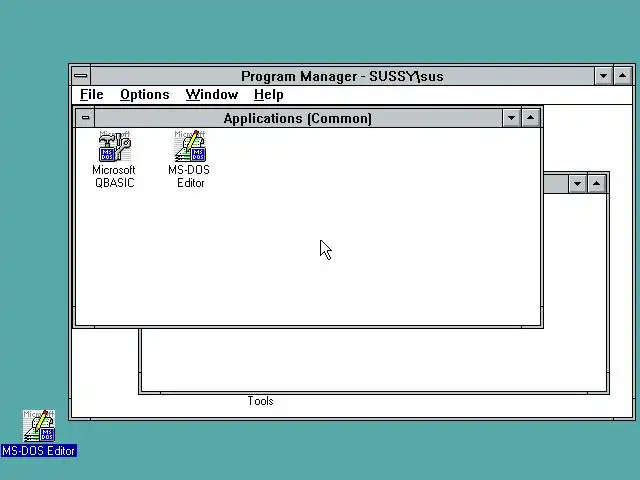
Task: Minimize the Applications (Common) group window
Action: click(x=511, y=118)
